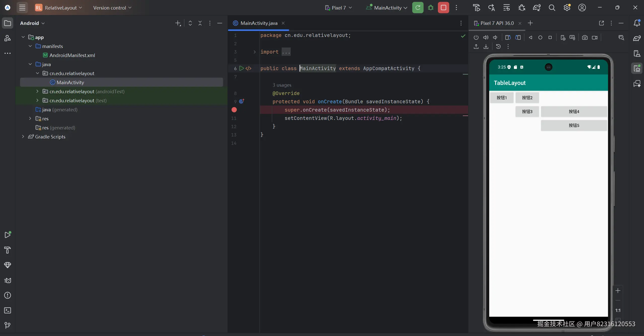Open the Build hammer tool window
This screenshot has width=644, height=336.
(x=8, y=250)
